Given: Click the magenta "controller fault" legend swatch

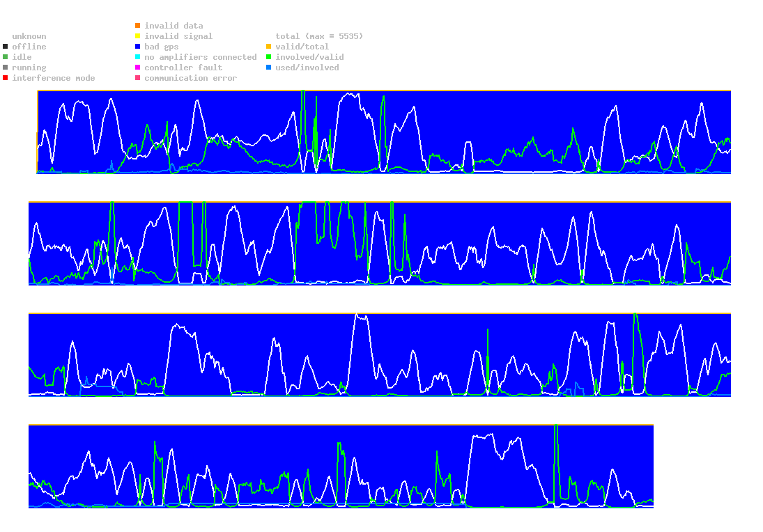Looking at the screenshot, I should point(138,68).
